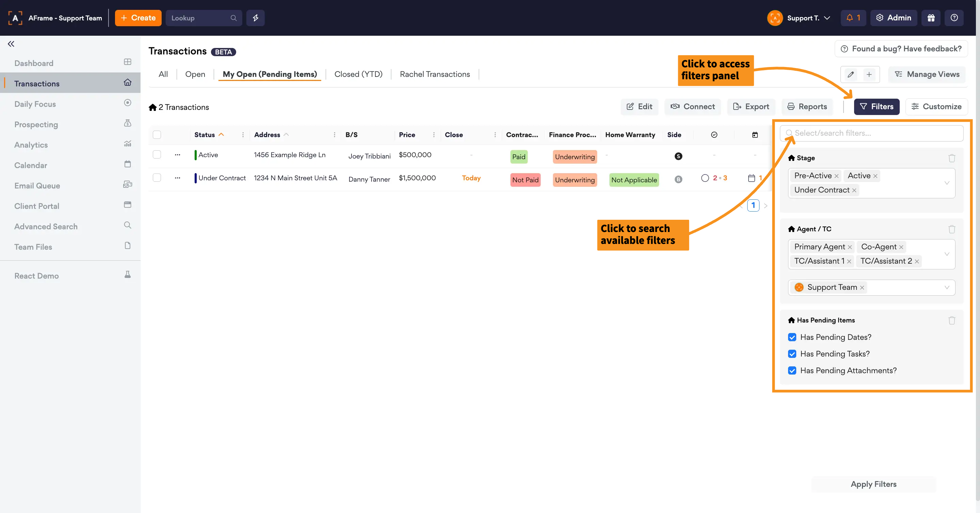Collapse the sidebar with double chevron icon
This screenshot has height=513, width=980.
pyautogui.click(x=11, y=44)
